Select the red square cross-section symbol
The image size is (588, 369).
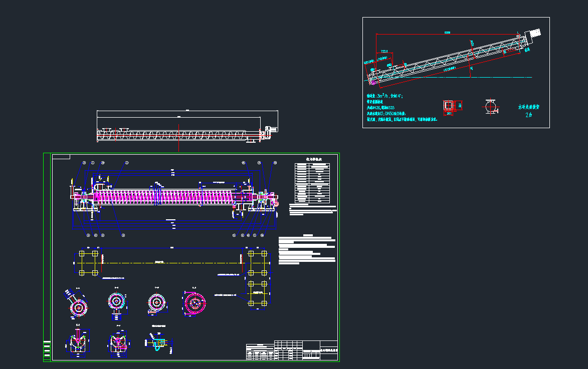(x=448, y=106)
